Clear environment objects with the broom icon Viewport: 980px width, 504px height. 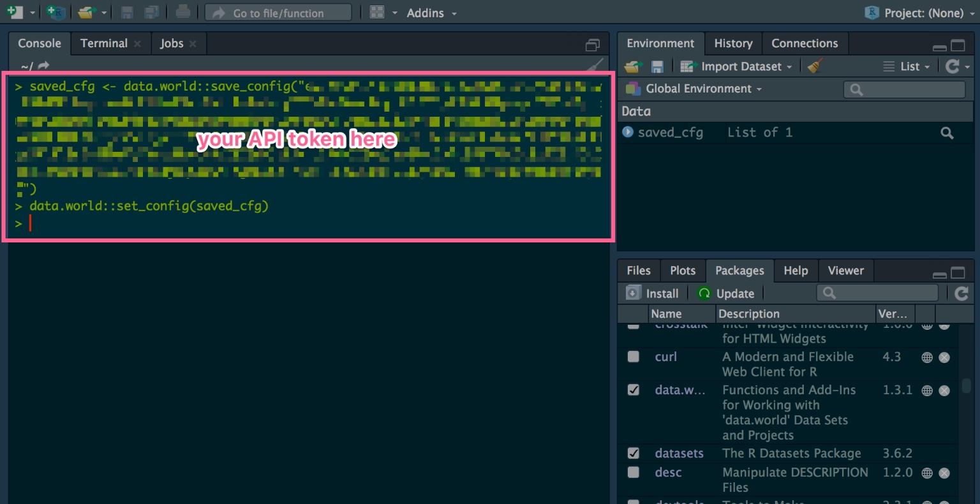[815, 66]
